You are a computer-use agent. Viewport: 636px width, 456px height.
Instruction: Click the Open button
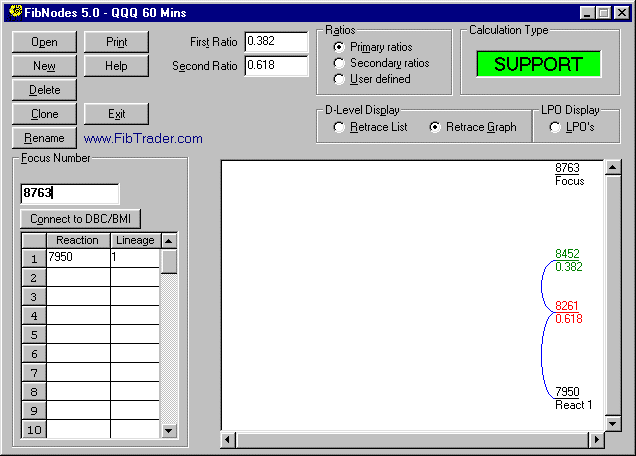[x=44, y=42]
